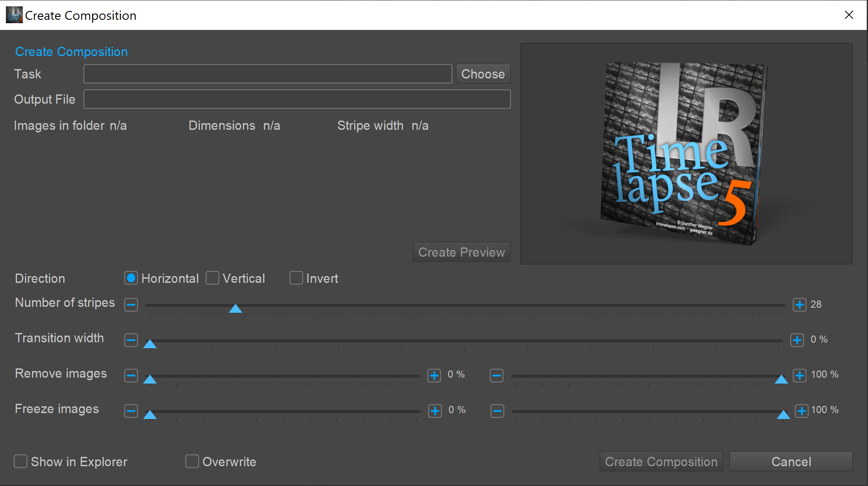The image size is (868, 486).
Task: Decrease Number of stripes with minus icon
Action: (x=131, y=304)
